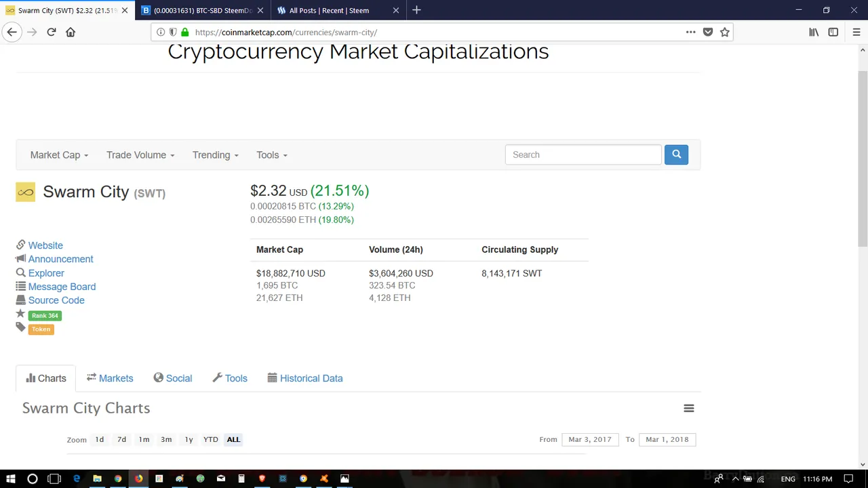Open the Photos app taskbar icon
868x488 pixels.
pyautogui.click(x=344, y=479)
